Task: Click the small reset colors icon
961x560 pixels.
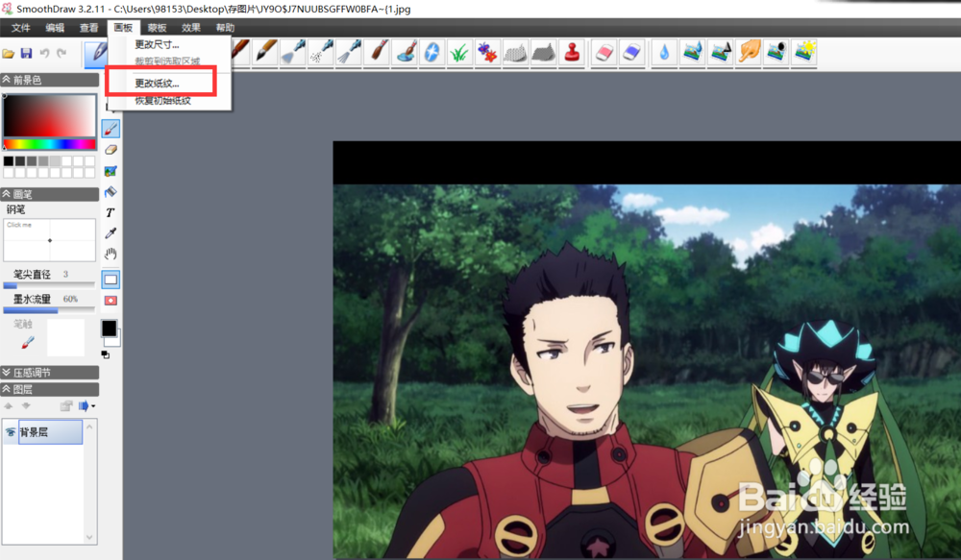Action: coord(106,354)
